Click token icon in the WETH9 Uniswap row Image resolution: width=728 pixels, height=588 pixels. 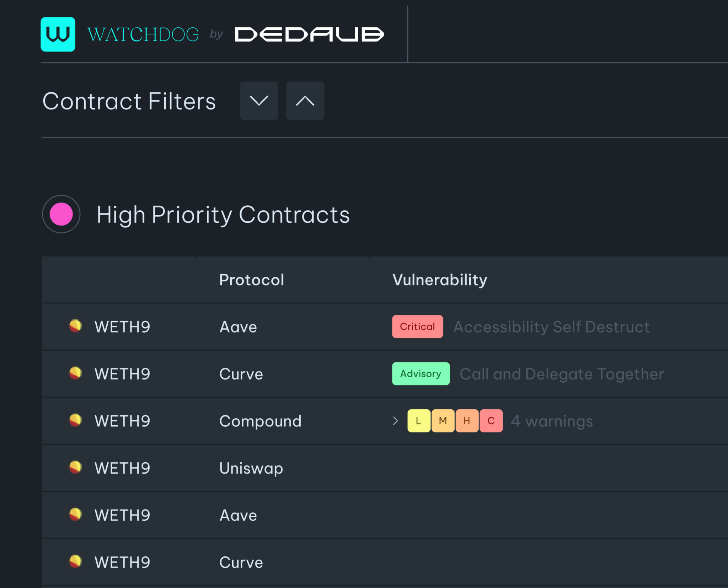(75, 468)
